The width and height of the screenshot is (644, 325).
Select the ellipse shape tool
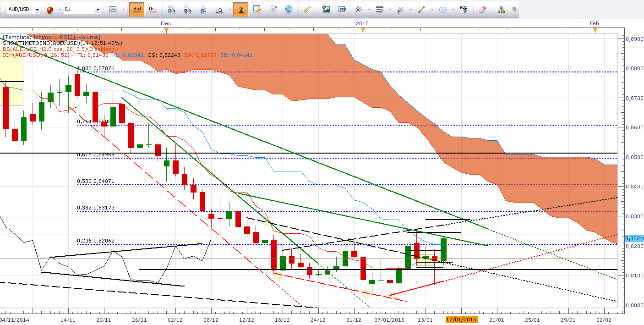[443, 9]
